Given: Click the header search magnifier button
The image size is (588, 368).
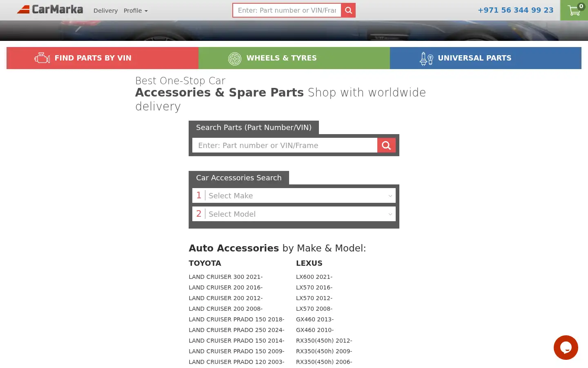Looking at the screenshot, I should [348, 10].
